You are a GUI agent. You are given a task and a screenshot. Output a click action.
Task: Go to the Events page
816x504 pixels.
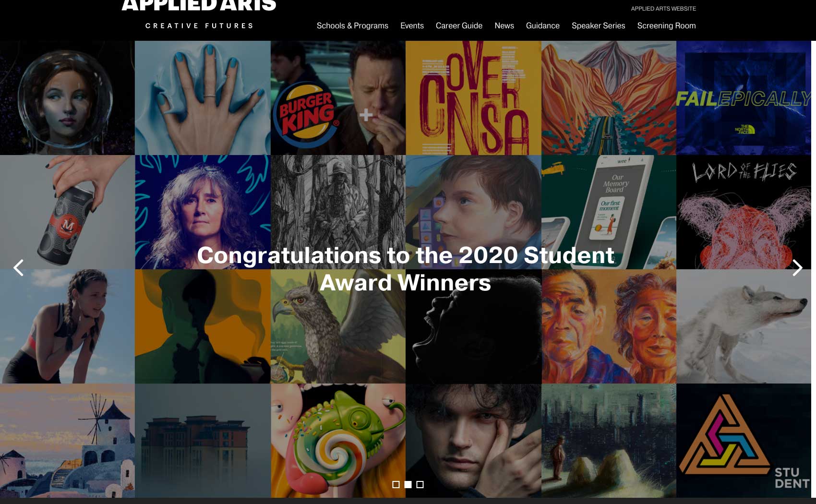[x=412, y=26]
